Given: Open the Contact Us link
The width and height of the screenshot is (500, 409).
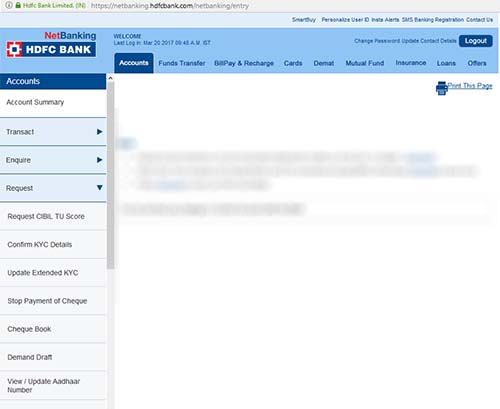Looking at the screenshot, I should [x=479, y=20].
